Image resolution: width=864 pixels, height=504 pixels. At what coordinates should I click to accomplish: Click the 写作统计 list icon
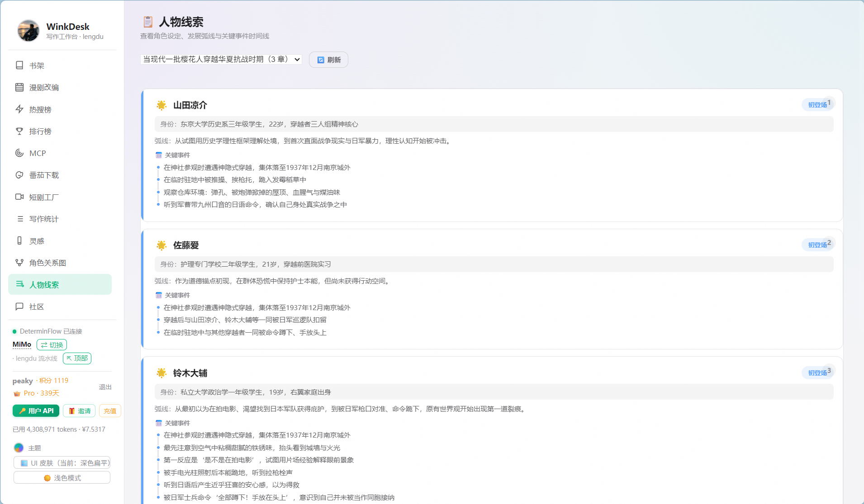coord(19,219)
